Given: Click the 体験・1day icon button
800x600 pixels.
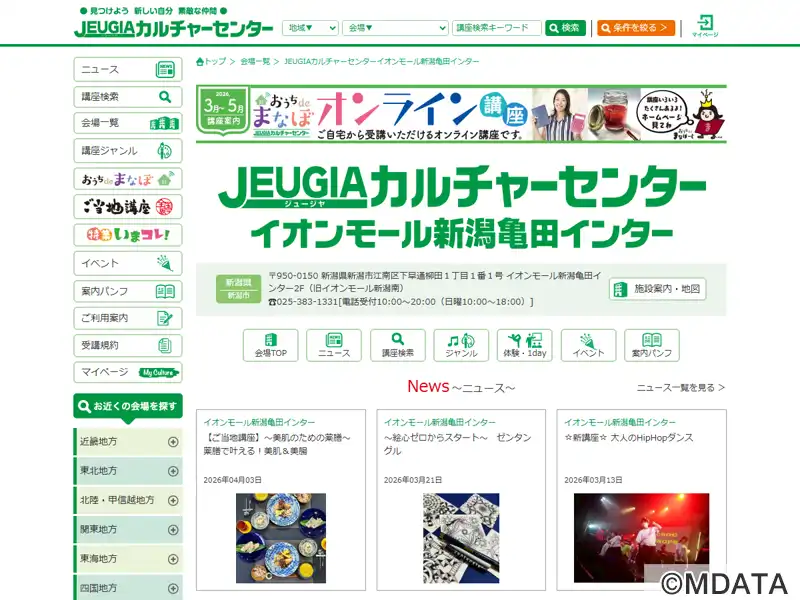Looking at the screenshot, I should pyautogui.click(x=524, y=345).
